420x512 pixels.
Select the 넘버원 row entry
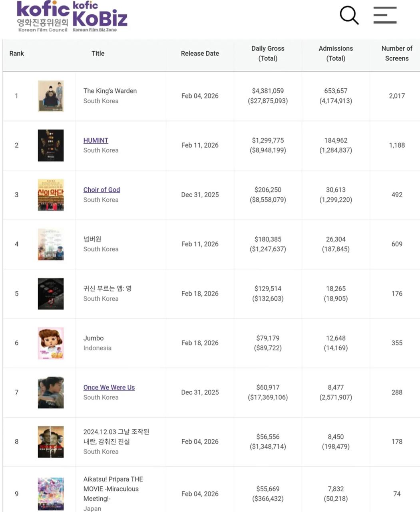[x=92, y=239]
